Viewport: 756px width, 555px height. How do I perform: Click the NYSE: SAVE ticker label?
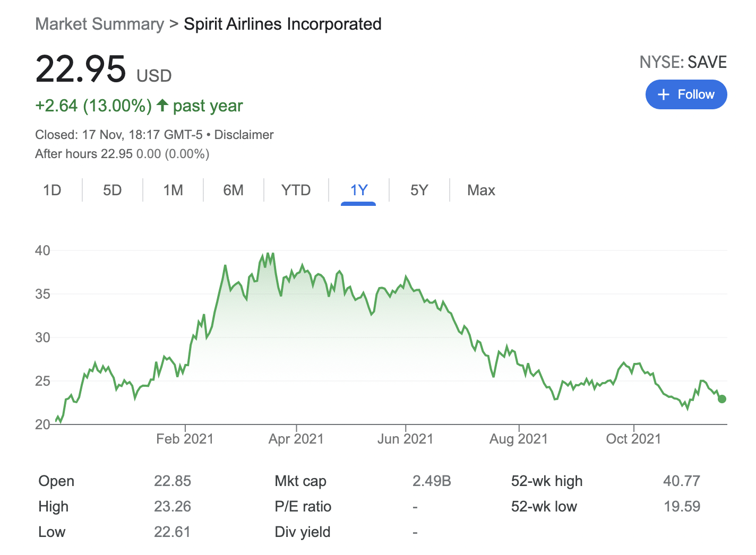[683, 62]
